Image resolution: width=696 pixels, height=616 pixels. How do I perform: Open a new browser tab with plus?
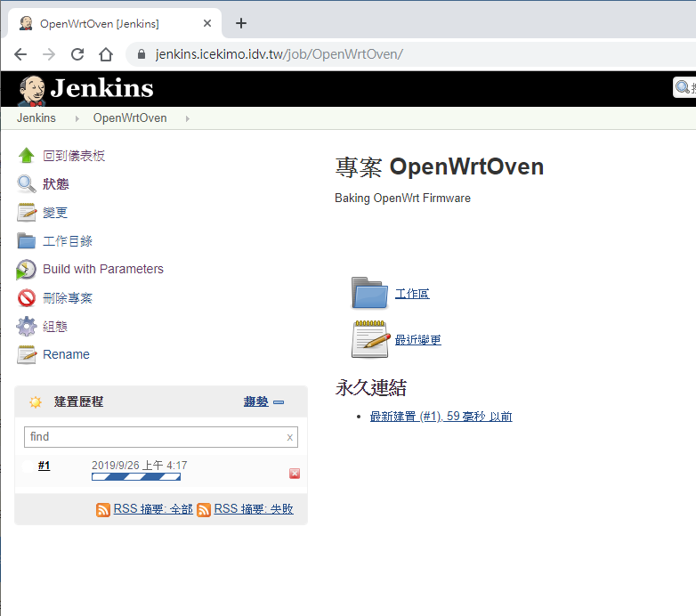pos(241,23)
